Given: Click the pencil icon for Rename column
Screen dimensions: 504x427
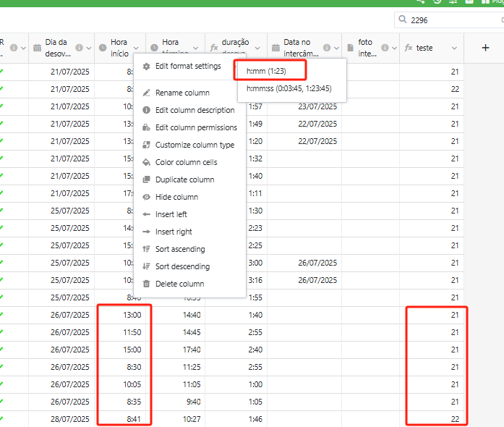Looking at the screenshot, I should tap(147, 93).
